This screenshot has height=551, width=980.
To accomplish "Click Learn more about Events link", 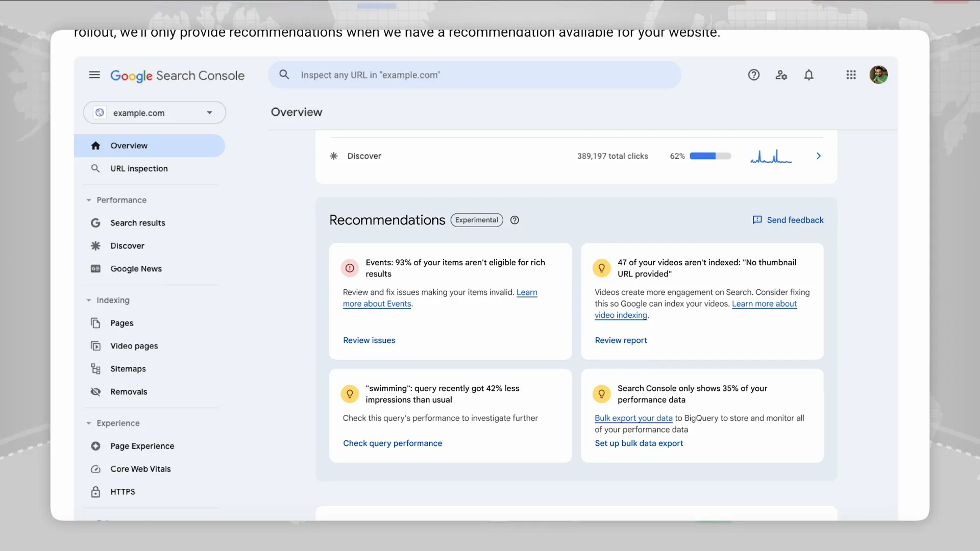I will pos(377,304).
